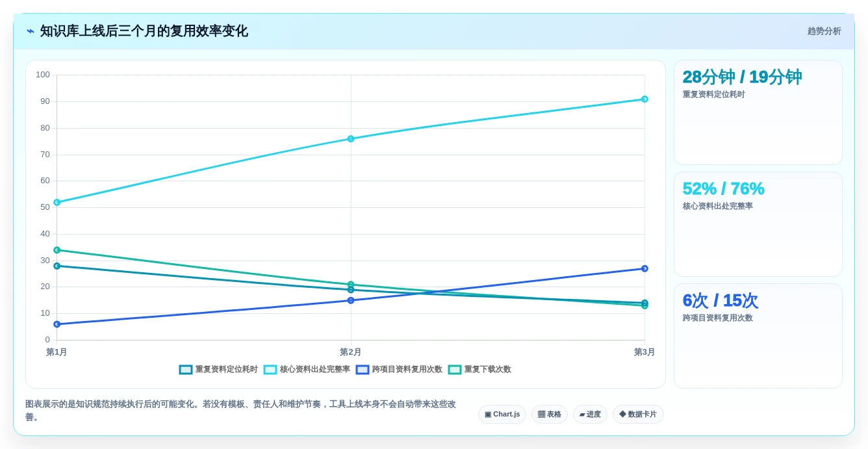Viewport: 868px width, 449px height.
Task: Toggle the 重复下载次数 legend item
Action: coord(479,369)
